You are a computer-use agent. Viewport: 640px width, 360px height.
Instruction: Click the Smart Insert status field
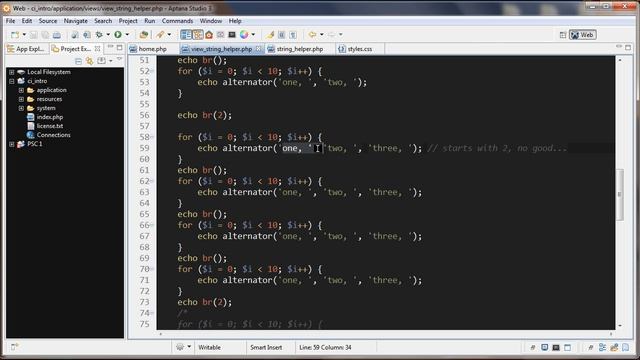click(x=266, y=347)
